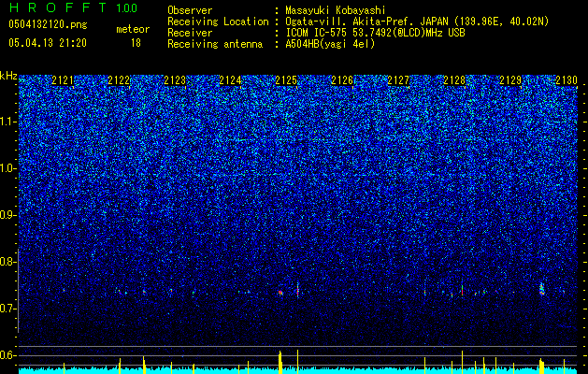
Task: Click the Receiver label in the header
Action: point(190,33)
